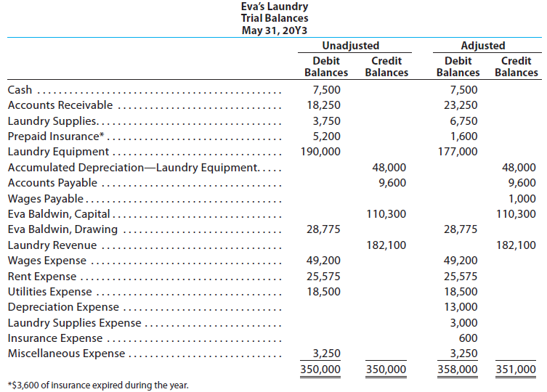Select adjusted Laundry Equipment value 177,000
Viewport: 547px width, 392px height.
458,152
